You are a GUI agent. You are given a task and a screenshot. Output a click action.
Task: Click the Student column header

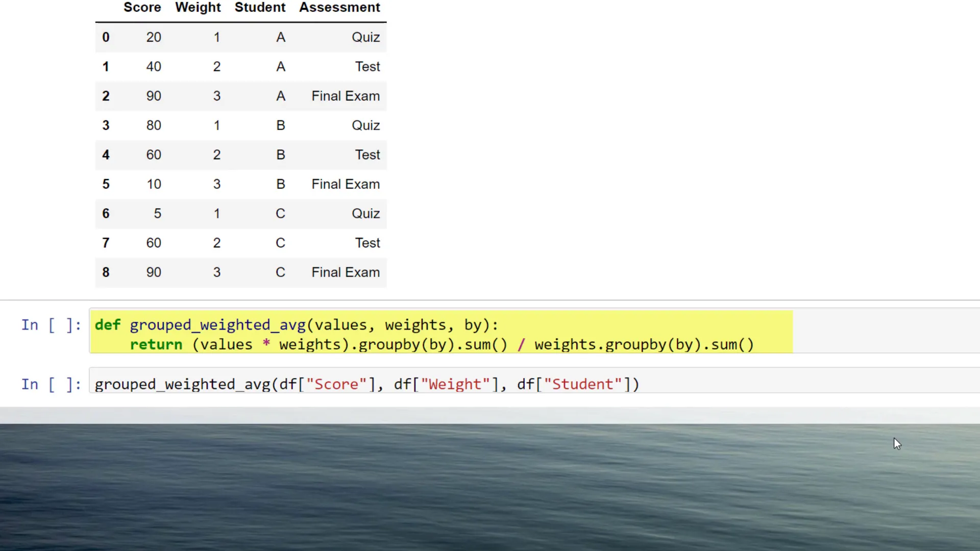point(260,8)
